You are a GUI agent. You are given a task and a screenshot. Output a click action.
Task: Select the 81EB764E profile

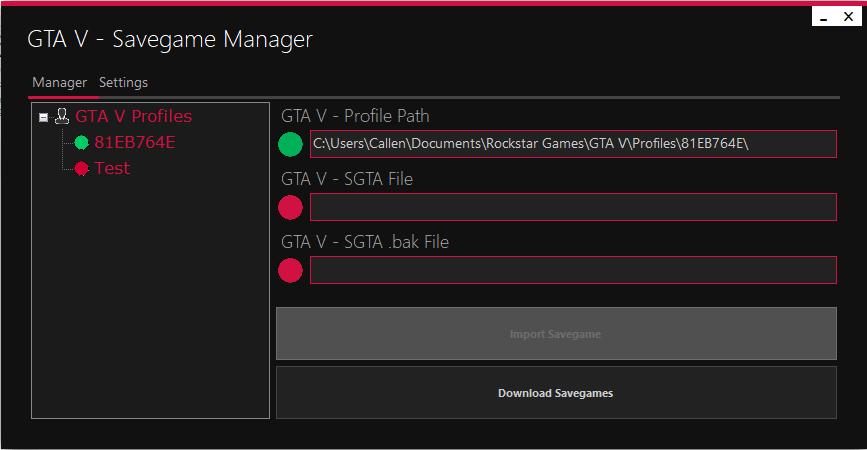[x=134, y=142]
